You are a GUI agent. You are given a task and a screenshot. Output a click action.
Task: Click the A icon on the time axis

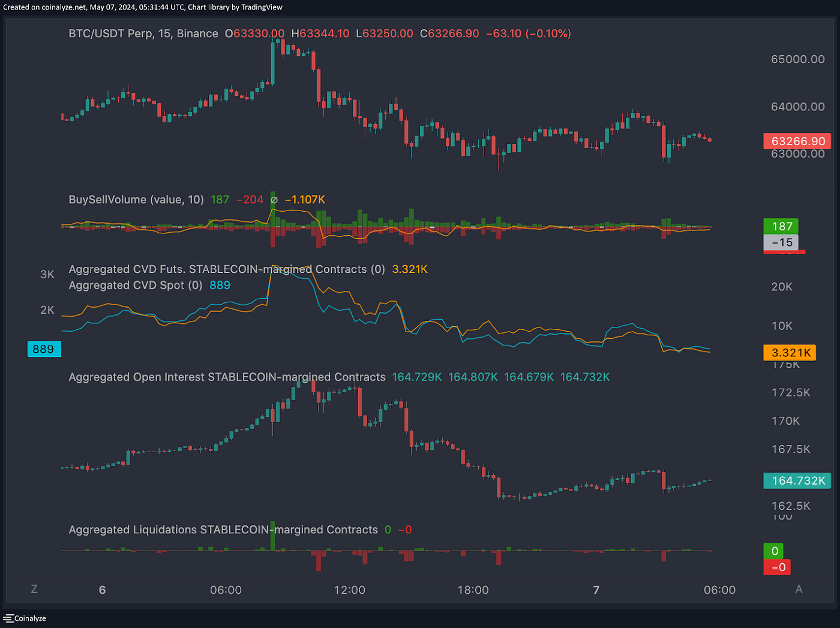[799, 590]
